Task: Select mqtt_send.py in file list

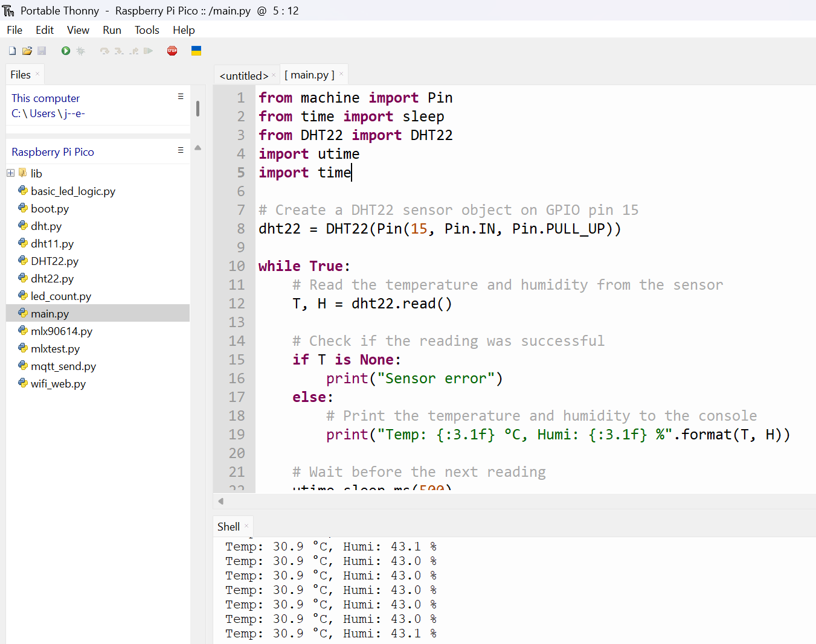Action: coord(63,366)
